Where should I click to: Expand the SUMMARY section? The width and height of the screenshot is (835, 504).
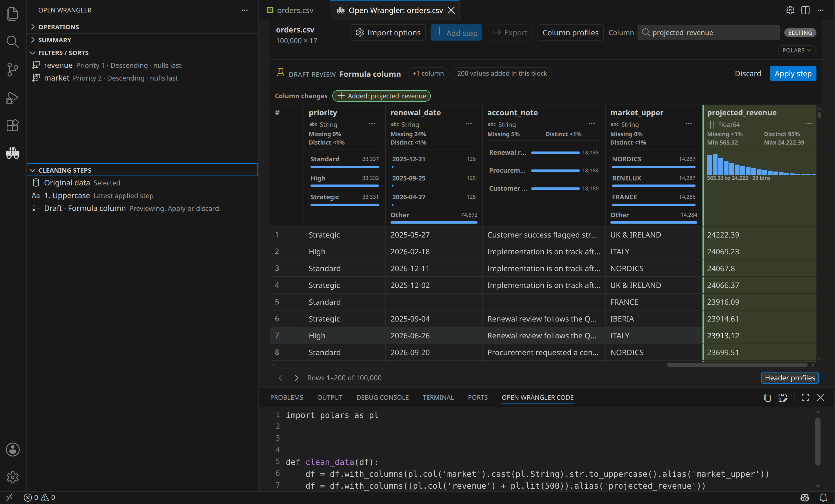coord(142,40)
